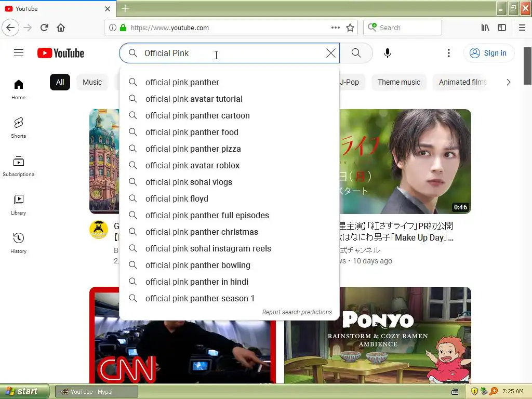The width and height of the screenshot is (532, 399).
Task: Open a new browser tab
Action: (x=125, y=8)
